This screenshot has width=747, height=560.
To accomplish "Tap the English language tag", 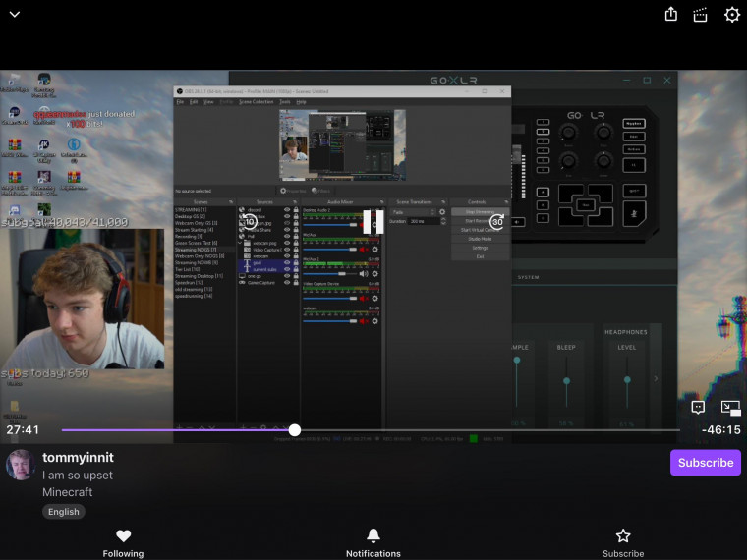I will pyautogui.click(x=63, y=512).
